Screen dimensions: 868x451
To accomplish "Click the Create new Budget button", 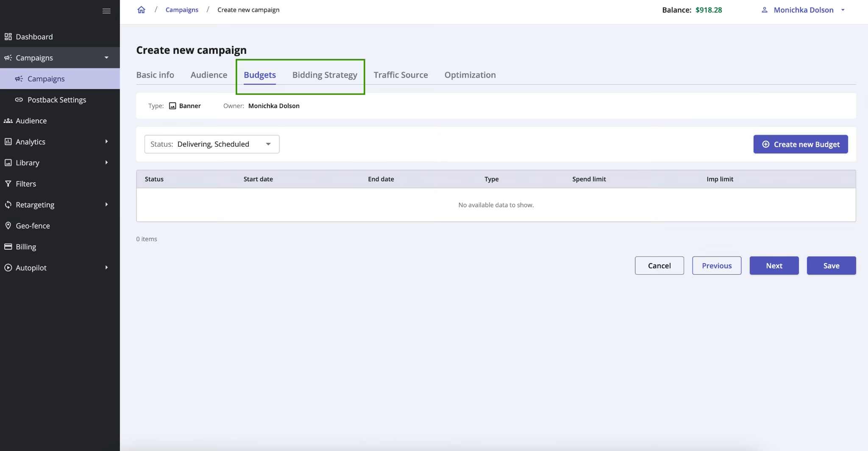I will click(x=800, y=144).
